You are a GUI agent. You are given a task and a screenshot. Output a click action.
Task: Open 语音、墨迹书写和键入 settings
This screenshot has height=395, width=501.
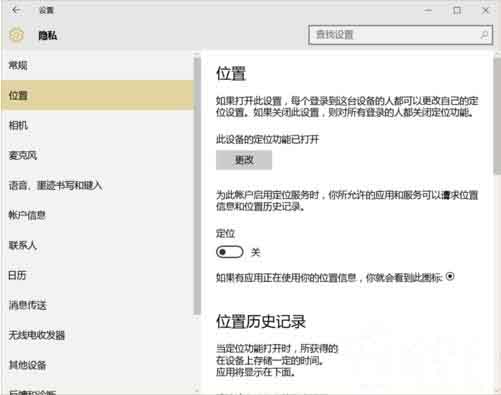click(97, 185)
